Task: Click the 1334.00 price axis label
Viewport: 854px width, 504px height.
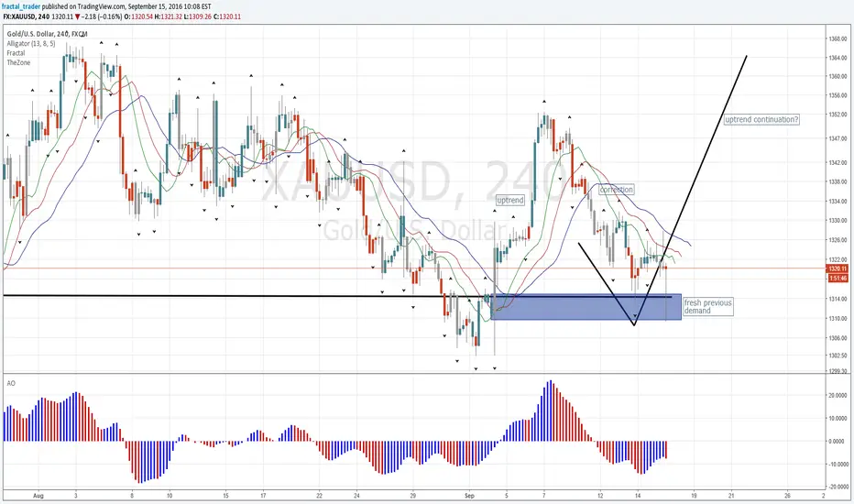Action: click(x=838, y=201)
